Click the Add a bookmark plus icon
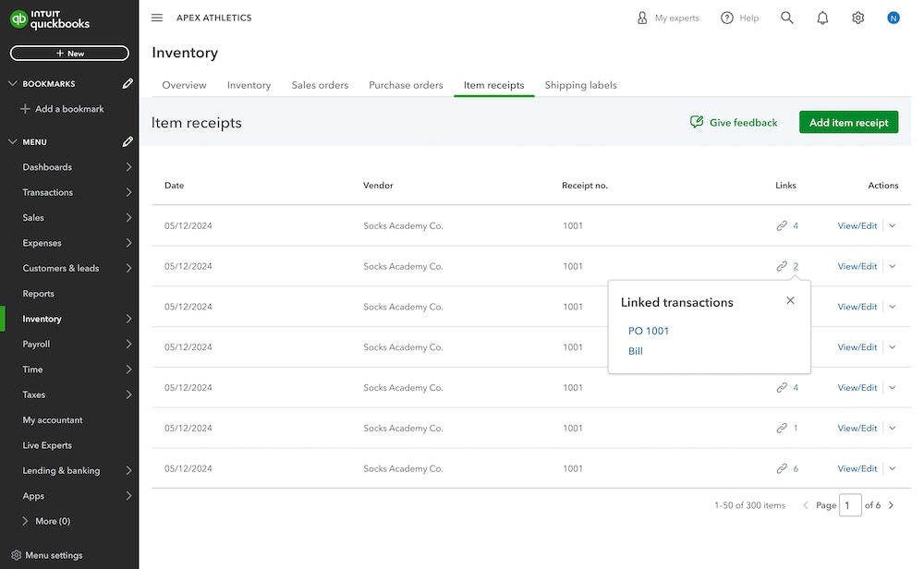The height and width of the screenshot is (569, 924). click(x=27, y=108)
